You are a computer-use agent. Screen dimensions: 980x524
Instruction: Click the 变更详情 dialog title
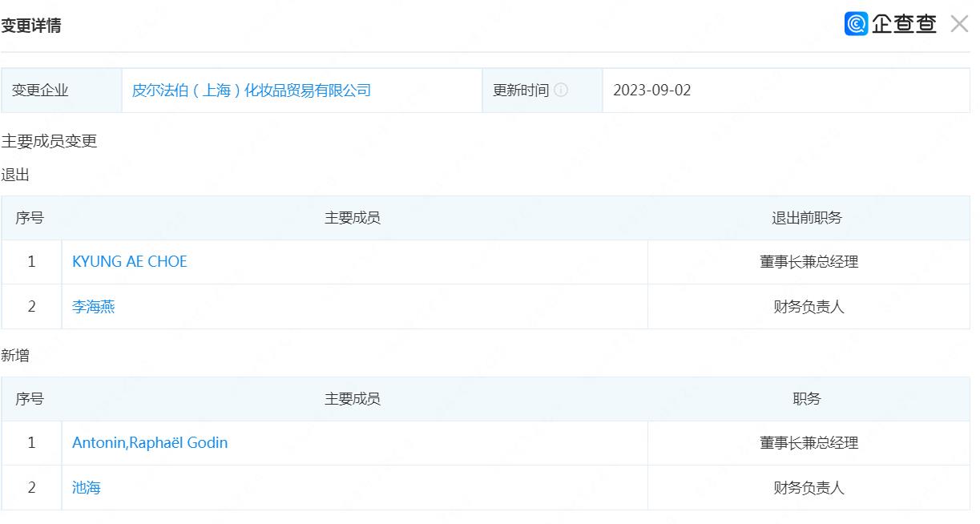click(31, 26)
